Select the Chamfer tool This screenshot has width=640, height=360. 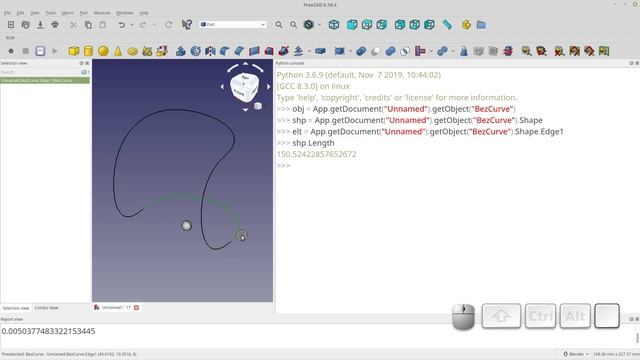click(x=239, y=51)
